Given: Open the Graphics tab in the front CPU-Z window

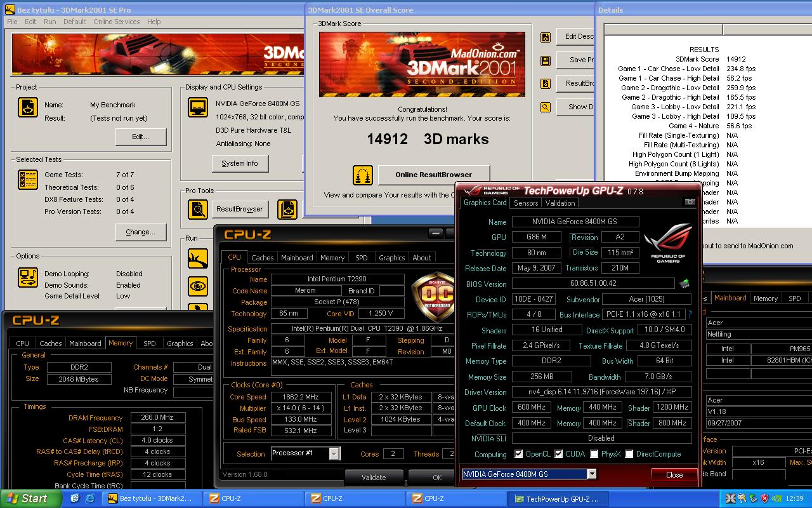Looking at the screenshot, I should pyautogui.click(x=391, y=258).
